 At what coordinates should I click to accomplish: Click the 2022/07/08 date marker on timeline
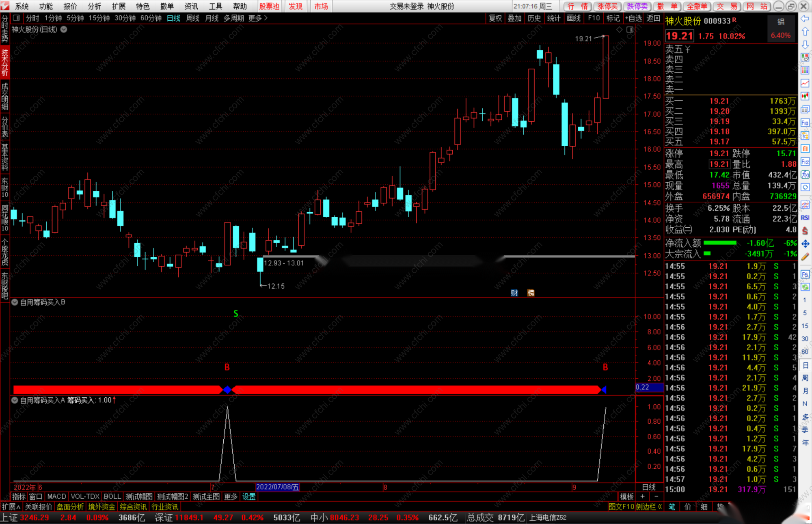[277, 487]
